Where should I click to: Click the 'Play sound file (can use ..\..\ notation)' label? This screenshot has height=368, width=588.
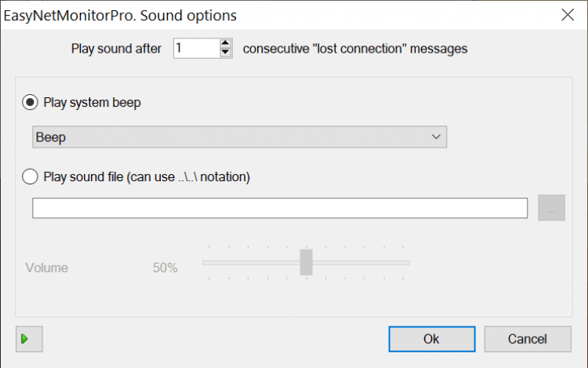click(147, 177)
